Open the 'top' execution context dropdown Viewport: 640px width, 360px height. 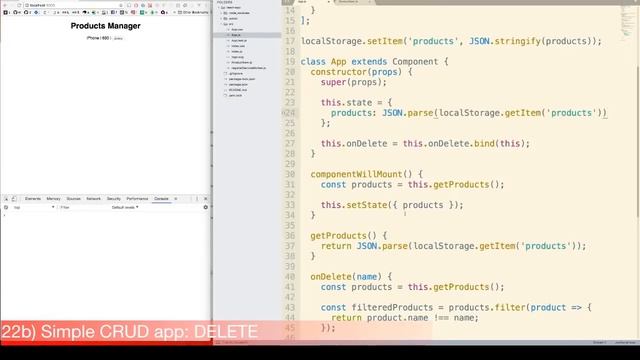(34, 207)
